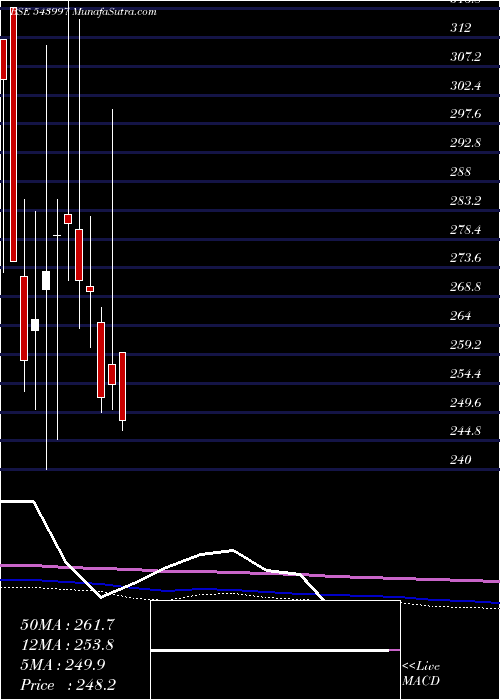Click the 292.8 price axis label

click(466, 143)
